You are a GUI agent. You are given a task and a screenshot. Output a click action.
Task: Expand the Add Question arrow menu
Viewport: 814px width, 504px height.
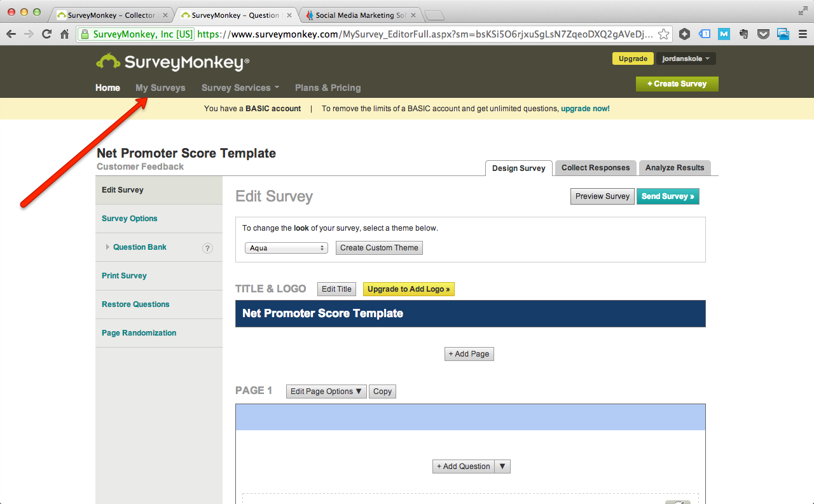tap(502, 467)
